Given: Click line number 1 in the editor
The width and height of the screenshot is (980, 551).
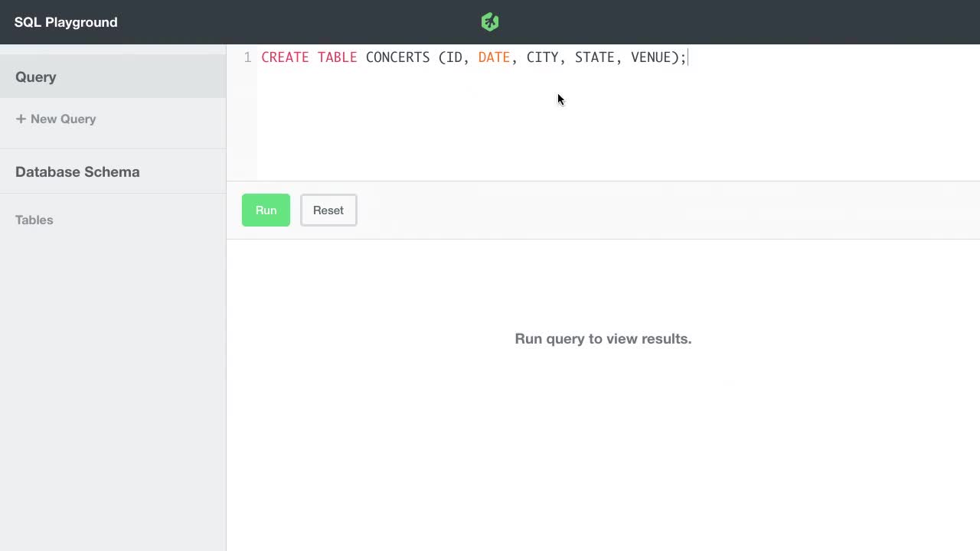Looking at the screenshot, I should click(247, 57).
